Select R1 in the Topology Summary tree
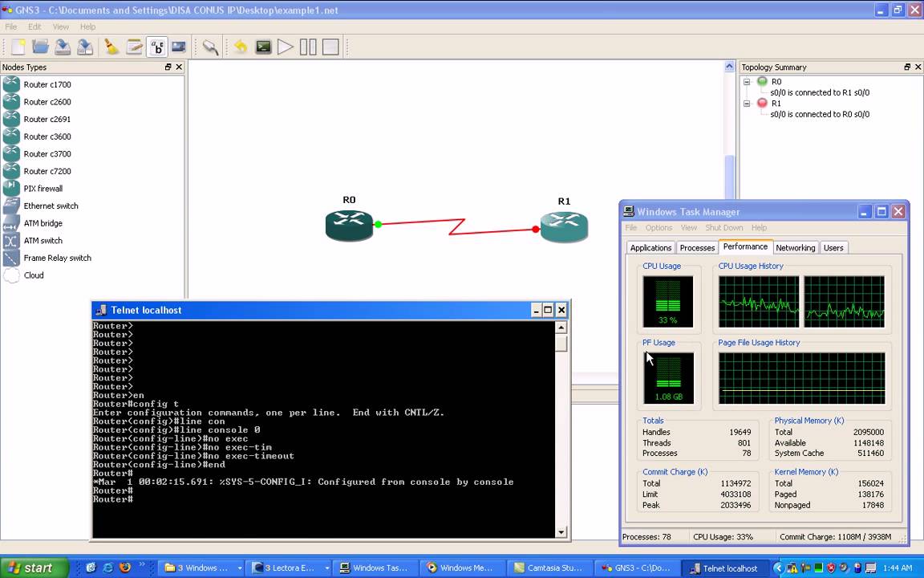Image resolution: width=924 pixels, height=578 pixels. tap(776, 104)
